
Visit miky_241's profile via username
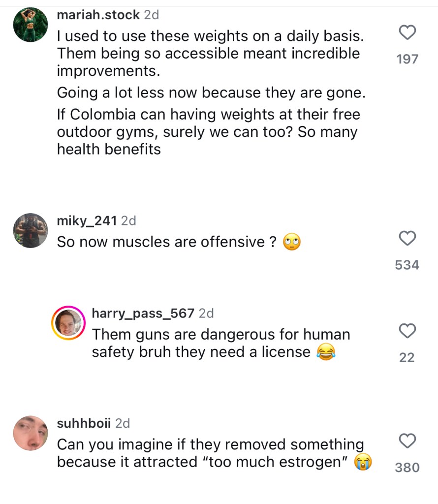87,221
